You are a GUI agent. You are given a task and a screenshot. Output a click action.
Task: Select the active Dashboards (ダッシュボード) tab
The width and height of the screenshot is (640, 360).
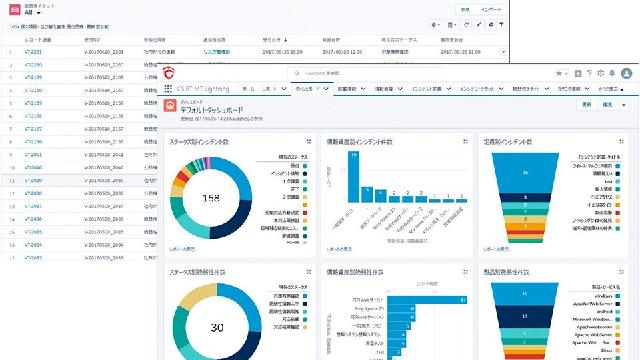[307, 89]
